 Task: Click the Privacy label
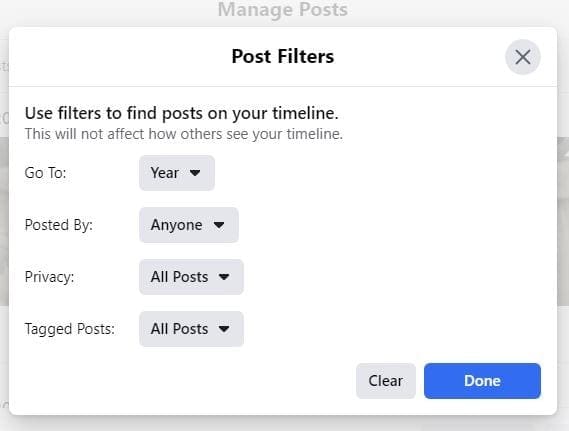coord(49,277)
